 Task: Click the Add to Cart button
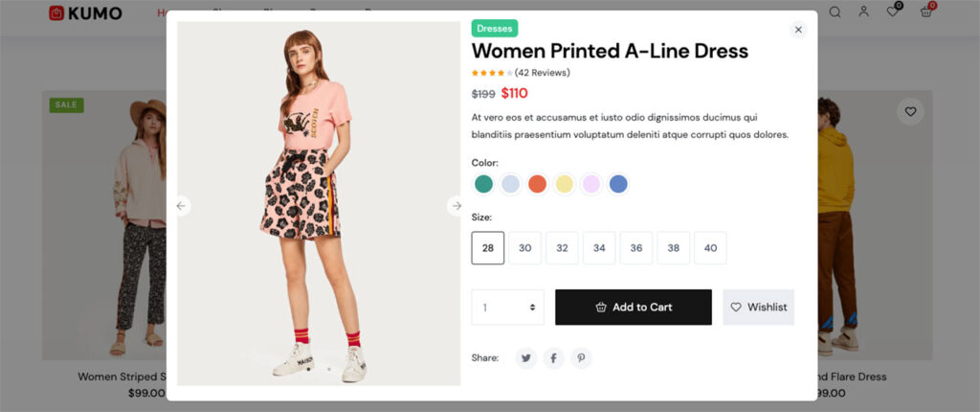[634, 308]
